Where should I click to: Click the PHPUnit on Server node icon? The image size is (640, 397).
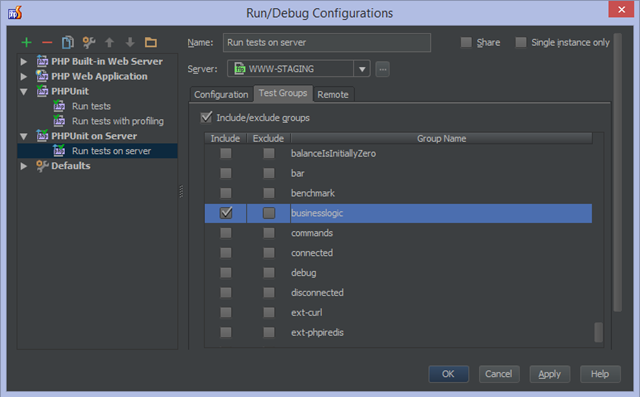(x=42, y=136)
